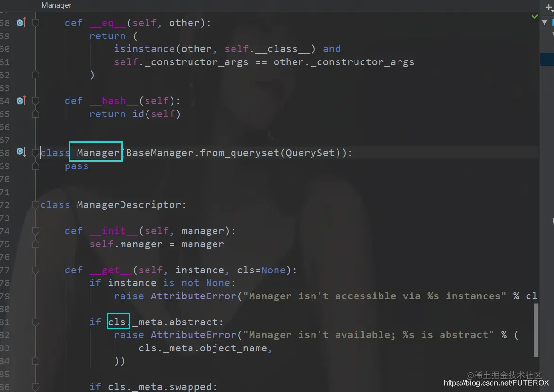This screenshot has height=392, width=554.
Task: Click 'and' keyword after isinstance call
Action: coord(331,49)
